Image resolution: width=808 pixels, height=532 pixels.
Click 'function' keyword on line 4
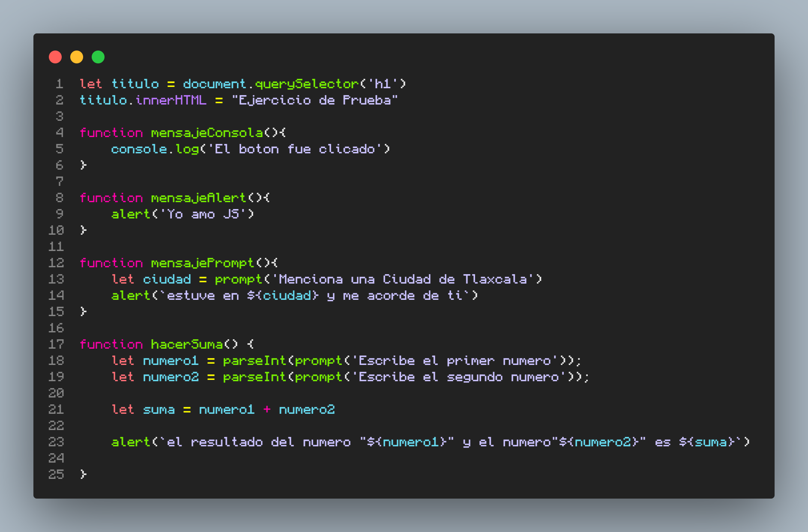coord(111,133)
